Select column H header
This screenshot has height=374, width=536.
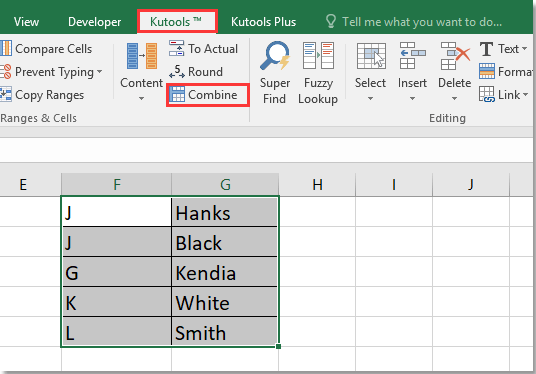coord(317,185)
